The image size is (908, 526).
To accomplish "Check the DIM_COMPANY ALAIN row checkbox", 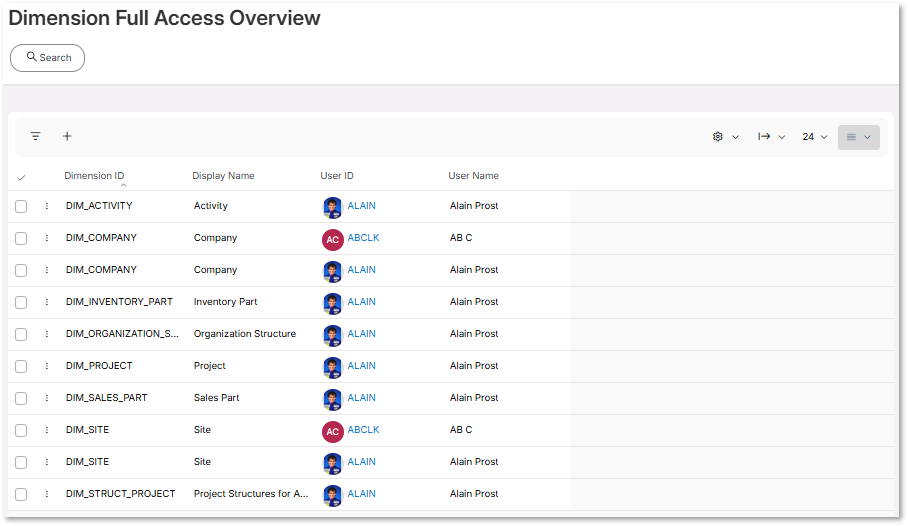I will pyautogui.click(x=21, y=270).
